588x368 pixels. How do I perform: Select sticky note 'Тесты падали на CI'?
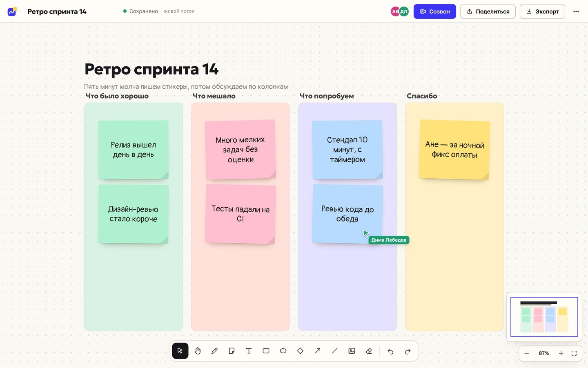coord(241,214)
